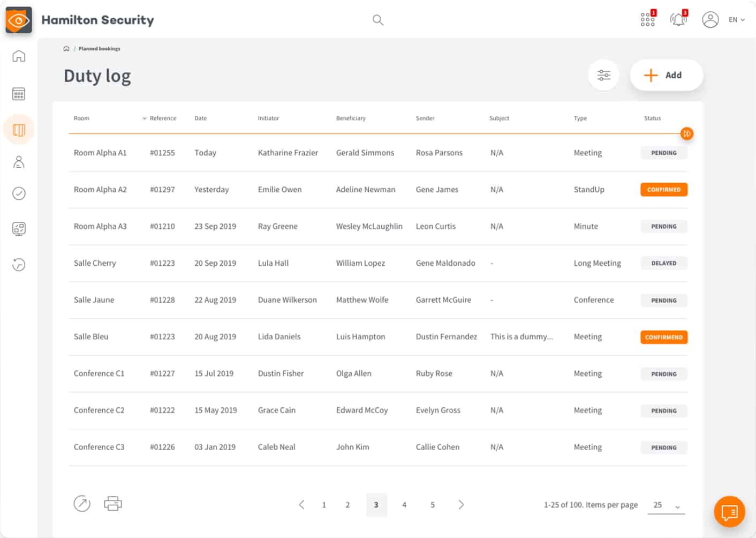756x538 pixels.
Task: Open the apps grid icon
Action: [x=648, y=19]
